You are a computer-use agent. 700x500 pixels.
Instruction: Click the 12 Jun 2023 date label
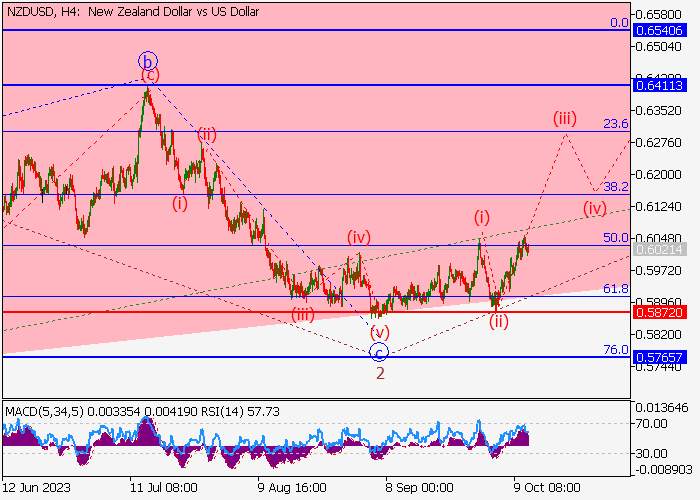[x=36, y=487]
